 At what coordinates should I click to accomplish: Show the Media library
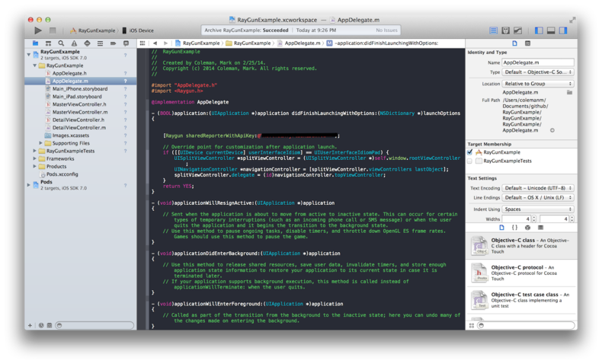pyautogui.click(x=540, y=228)
